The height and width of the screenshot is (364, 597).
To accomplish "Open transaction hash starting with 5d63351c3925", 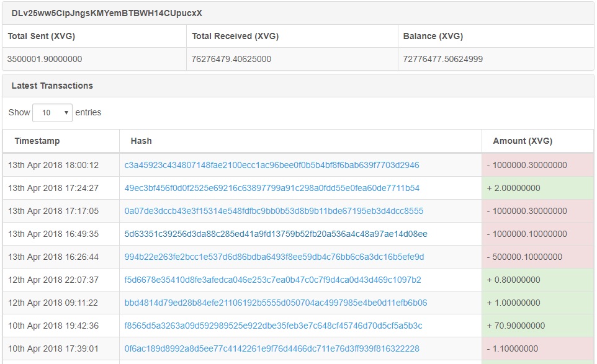I will (276, 234).
